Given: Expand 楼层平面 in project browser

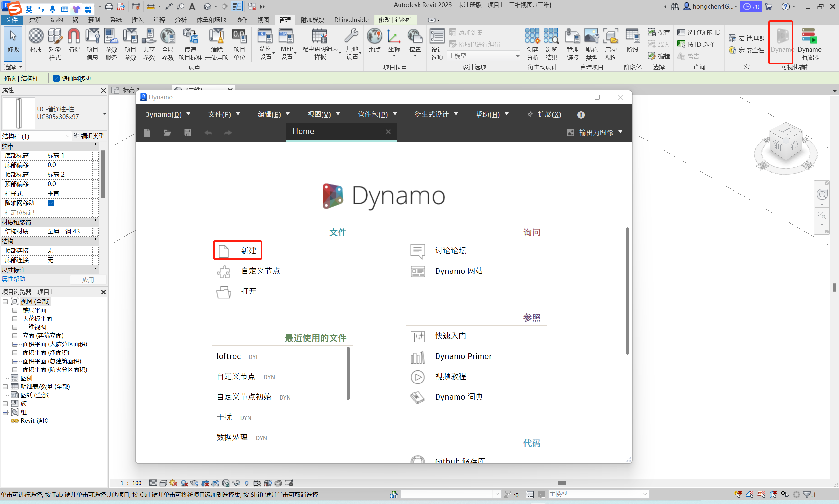Looking at the screenshot, I should [15, 310].
